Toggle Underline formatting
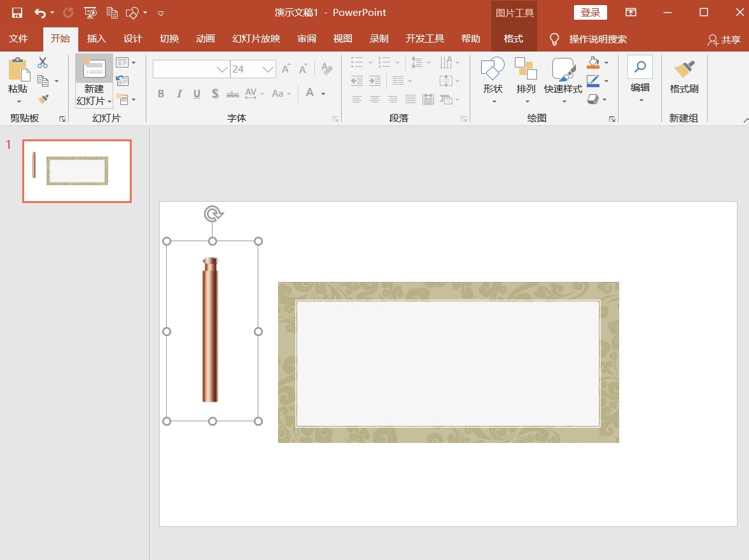 pos(197,94)
